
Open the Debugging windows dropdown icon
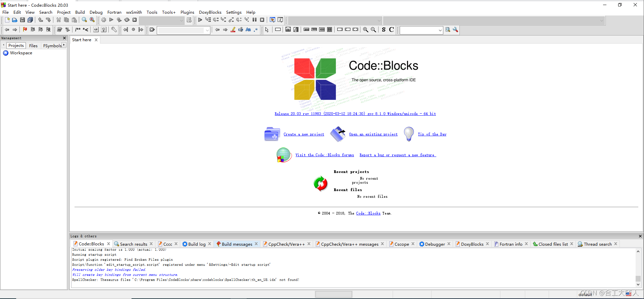click(x=273, y=20)
